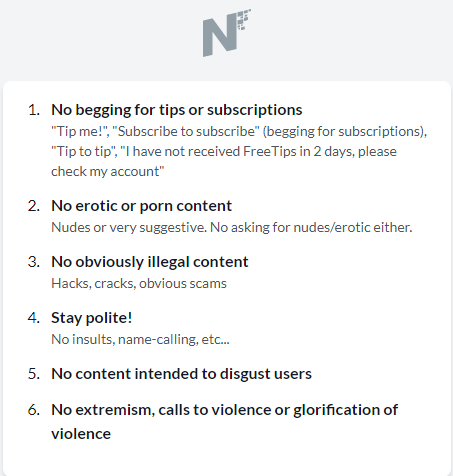
Task: Click the list number 2 marker
Action: click(x=34, y=206)
